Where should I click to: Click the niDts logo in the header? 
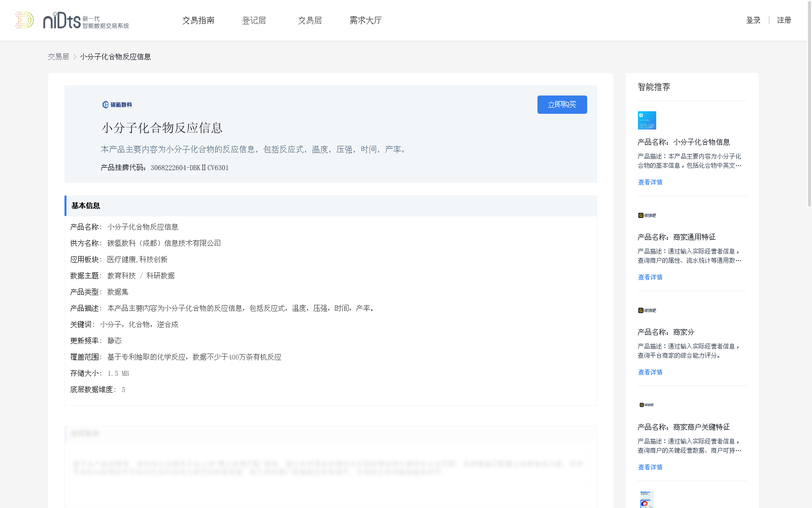72,20
